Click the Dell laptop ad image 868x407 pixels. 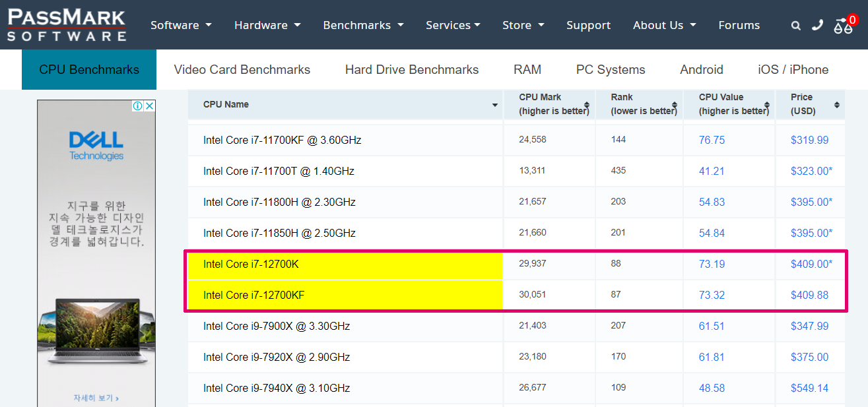point(96,330)
